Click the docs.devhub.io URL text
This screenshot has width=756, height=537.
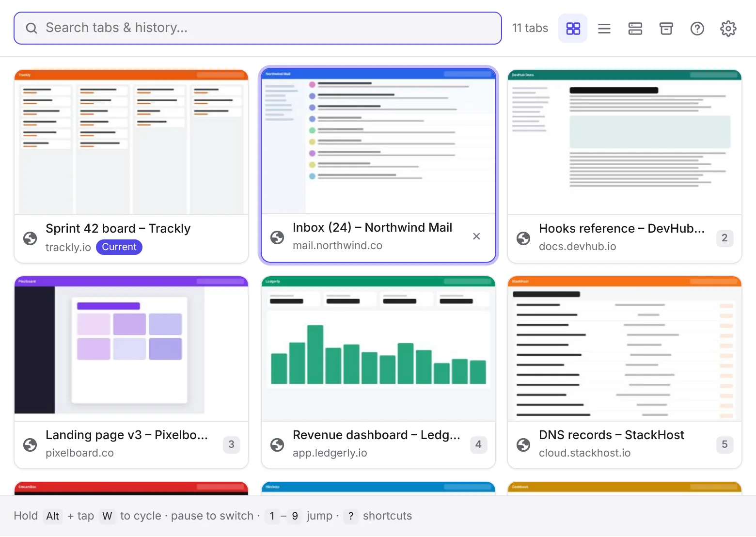click(578, 246)
